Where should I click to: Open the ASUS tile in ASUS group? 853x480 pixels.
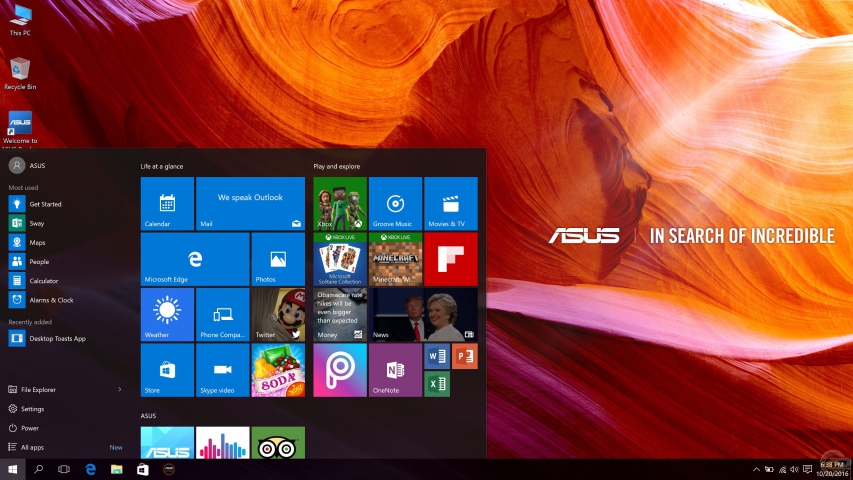tap(167, 442)
